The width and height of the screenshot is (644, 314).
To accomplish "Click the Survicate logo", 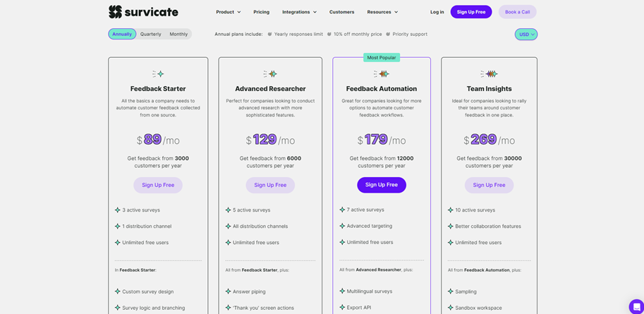I will (x=143, y=12).
